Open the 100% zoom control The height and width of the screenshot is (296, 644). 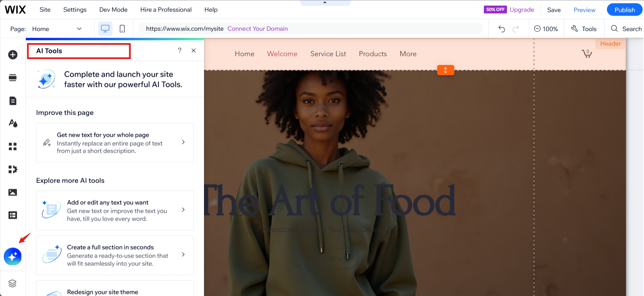pyautogui.click(x=546, y=29)
